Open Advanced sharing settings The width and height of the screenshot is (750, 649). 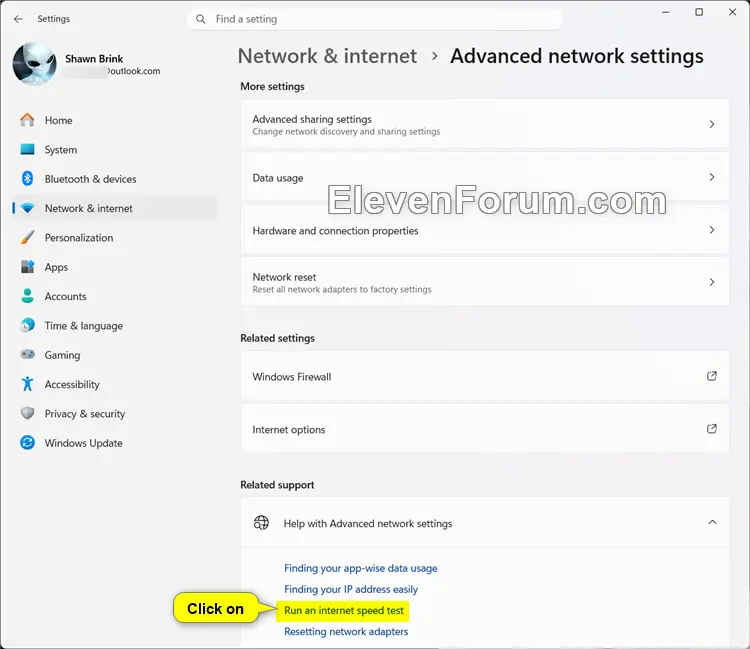485,124
